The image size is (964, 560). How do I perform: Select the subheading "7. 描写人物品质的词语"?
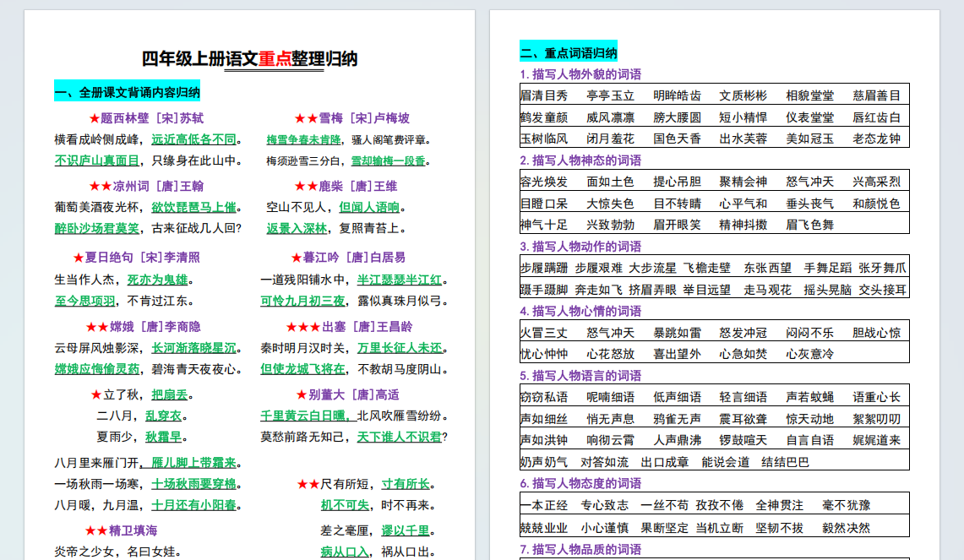[x=581, y=550]
